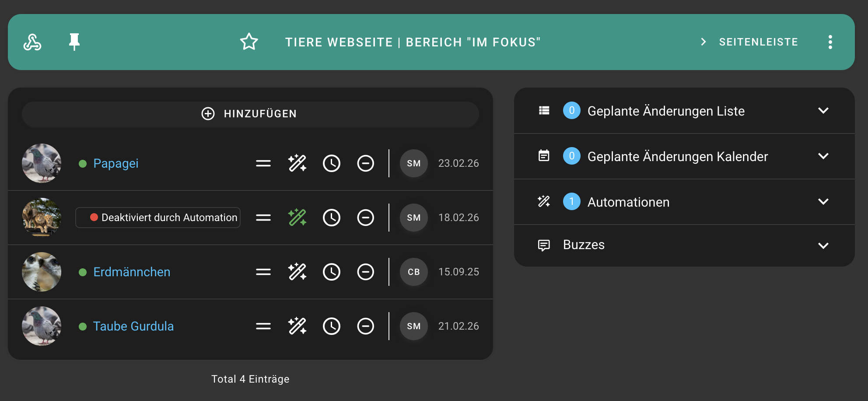
Task: Open schedule clock for Papagei entry
Action: pos(331,163)
